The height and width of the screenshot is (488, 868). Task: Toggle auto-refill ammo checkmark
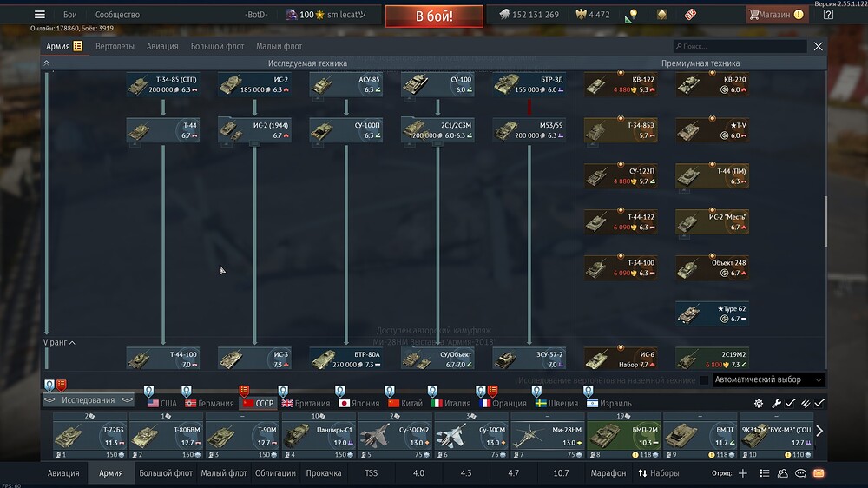point(819,403)
